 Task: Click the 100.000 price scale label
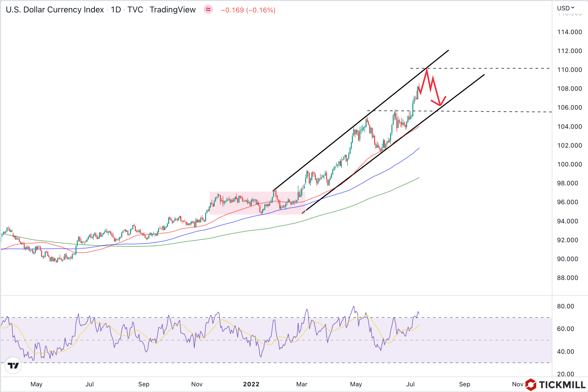(569, 164)
